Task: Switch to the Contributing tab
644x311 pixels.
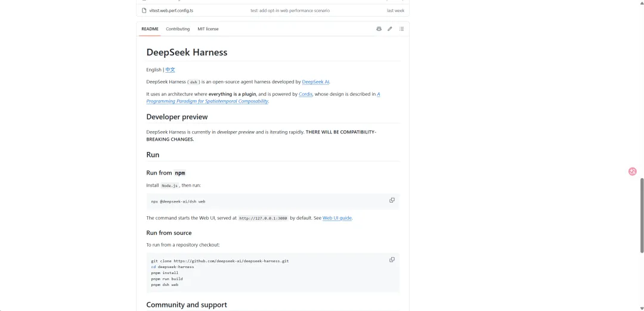Action: pyautogui.click(x=178, y=29)
